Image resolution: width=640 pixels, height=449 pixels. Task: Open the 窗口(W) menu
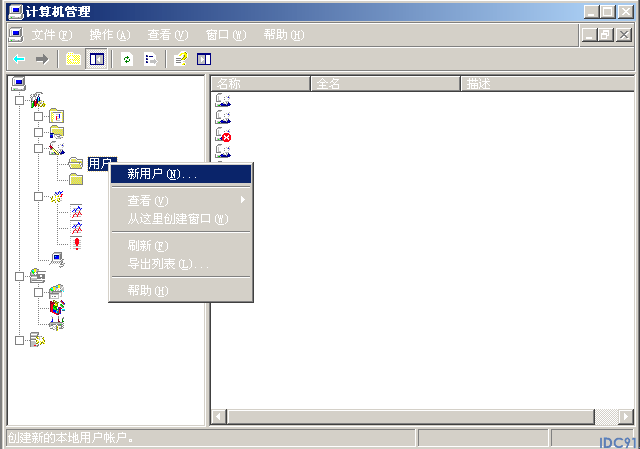(226, 35)
